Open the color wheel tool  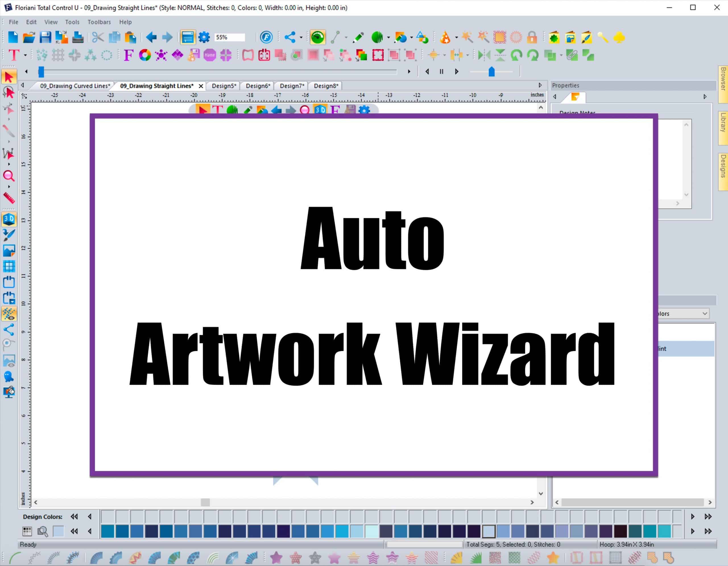click(x=144, y=55)
